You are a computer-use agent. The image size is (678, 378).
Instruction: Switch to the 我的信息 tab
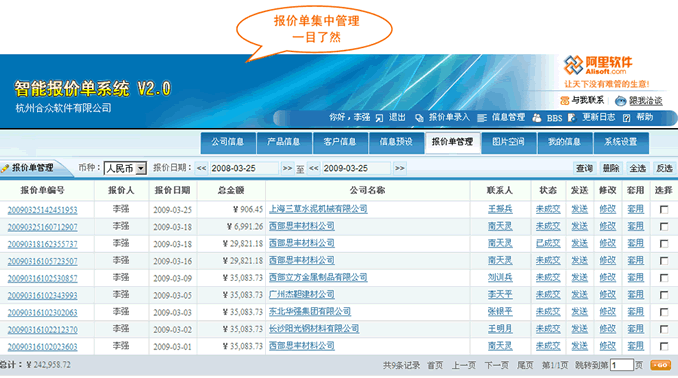pyautogui.click(x=564, y=143)
